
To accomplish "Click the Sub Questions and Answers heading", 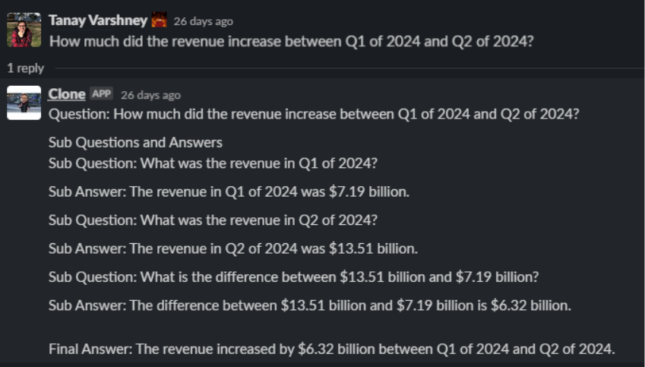I will coord(135,142).
